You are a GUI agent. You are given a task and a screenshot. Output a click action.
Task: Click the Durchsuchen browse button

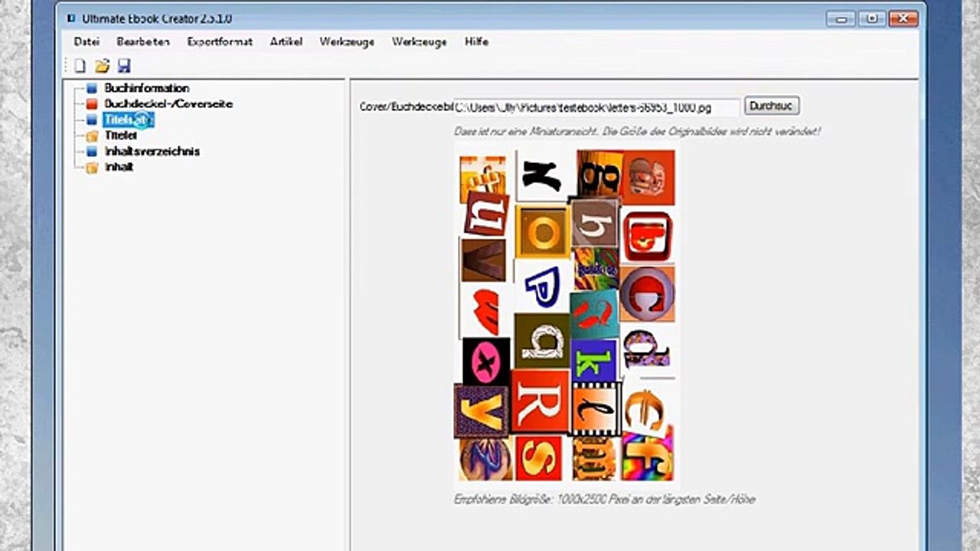point(772,106)
